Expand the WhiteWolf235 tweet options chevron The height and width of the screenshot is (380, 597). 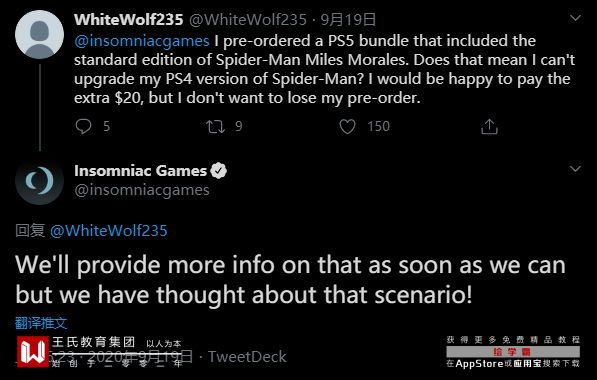(x=575, y=18)
